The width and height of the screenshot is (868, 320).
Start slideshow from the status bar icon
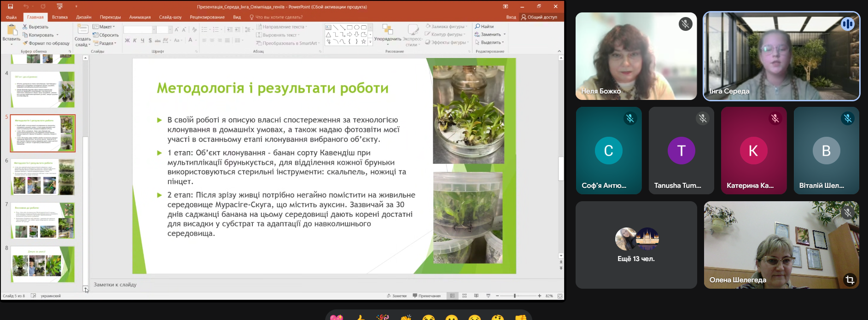point(488,296)
